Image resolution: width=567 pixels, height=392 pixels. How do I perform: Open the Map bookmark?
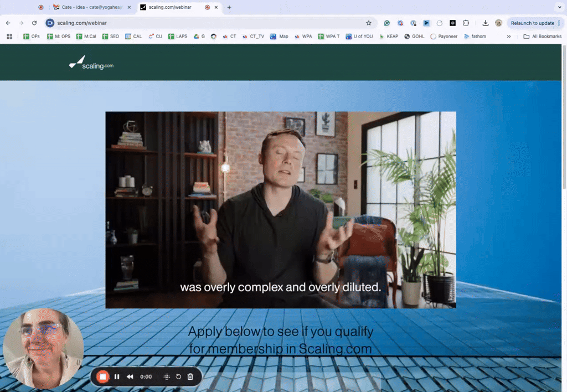(279, 36)
